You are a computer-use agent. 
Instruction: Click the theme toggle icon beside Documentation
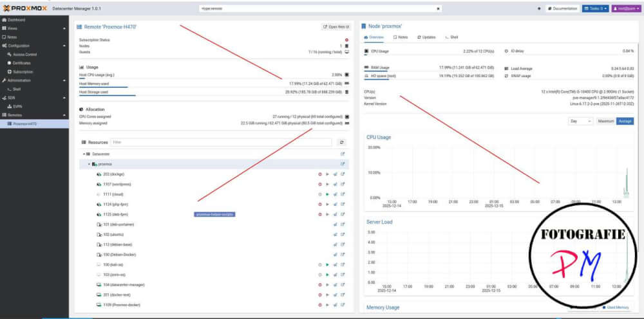click(539, 8)
